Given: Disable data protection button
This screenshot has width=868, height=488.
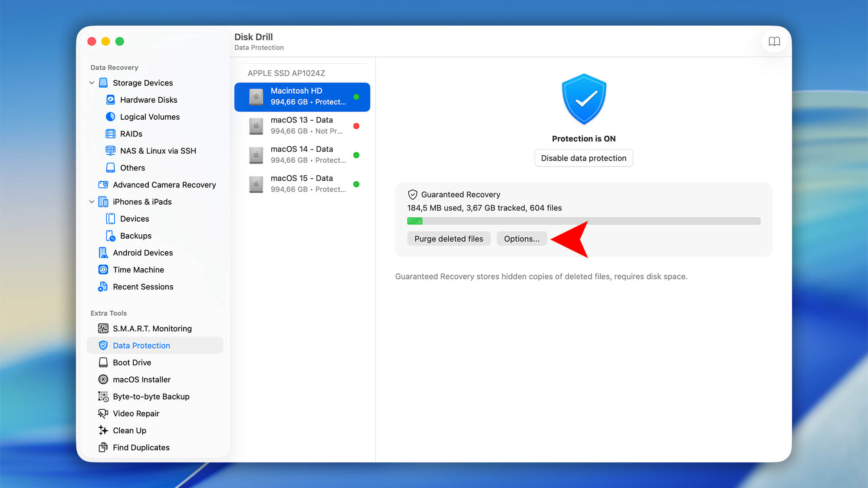Looking at the screenshot, I should pyautogui.click(x=584, y=158).
